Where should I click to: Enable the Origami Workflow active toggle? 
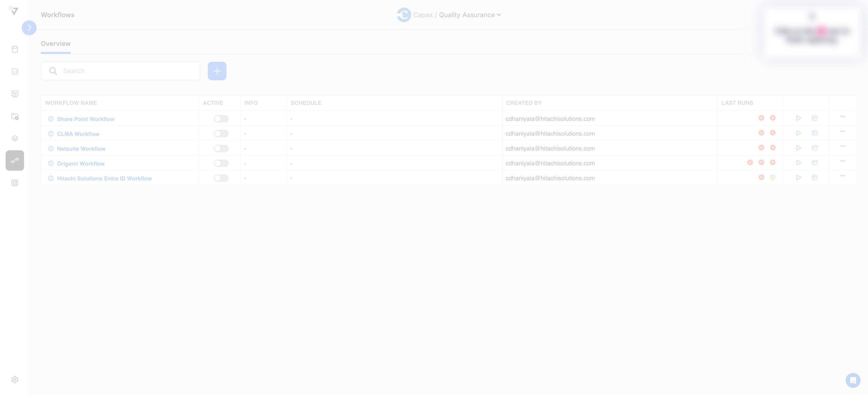pos(221,163)
